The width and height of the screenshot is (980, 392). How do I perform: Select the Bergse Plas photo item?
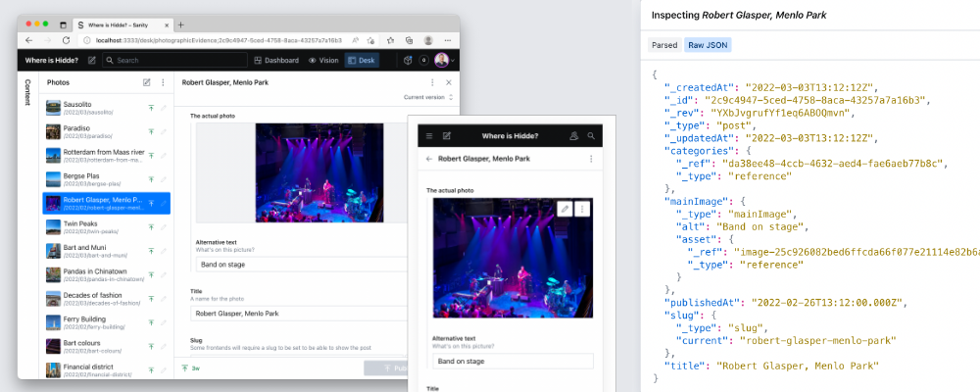(106, 179)
